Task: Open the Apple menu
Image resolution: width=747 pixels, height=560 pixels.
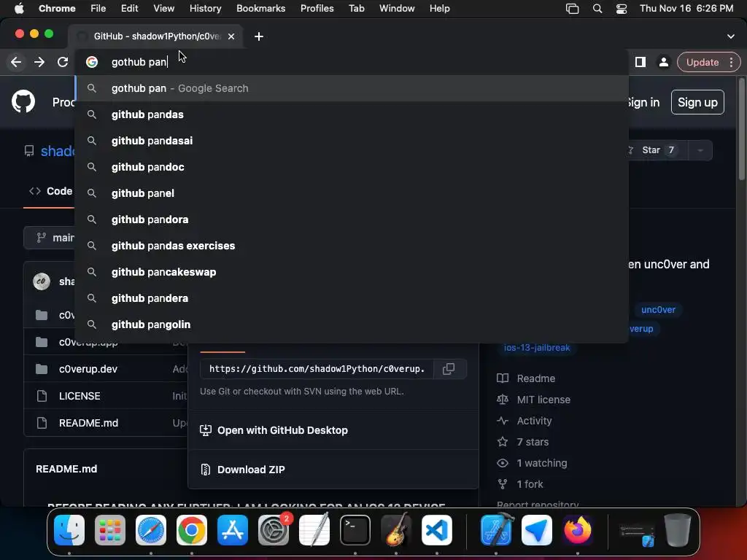Action: coord(19,8)
